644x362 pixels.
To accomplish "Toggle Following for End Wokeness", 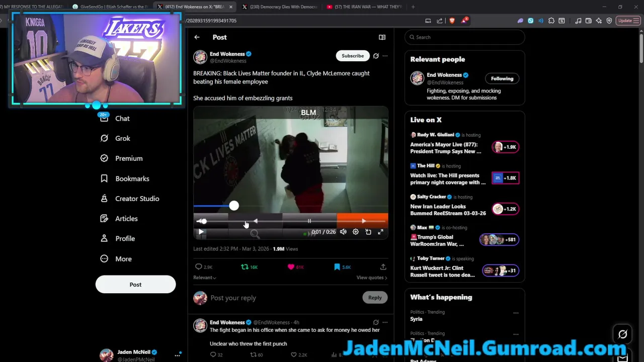I will click(502, 78).
